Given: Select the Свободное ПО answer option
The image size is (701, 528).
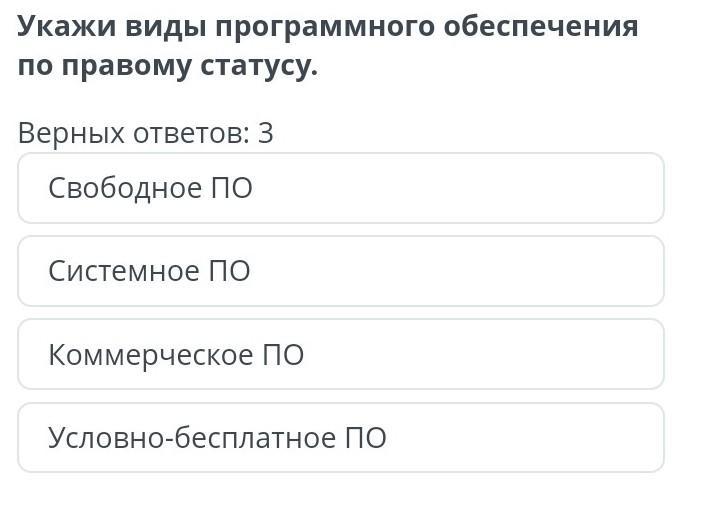Looking at the screenshot, I should [x=341, y=188].
